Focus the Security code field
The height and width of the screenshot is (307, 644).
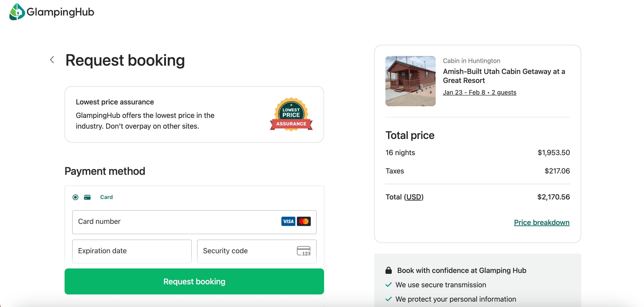click(245, 251)
